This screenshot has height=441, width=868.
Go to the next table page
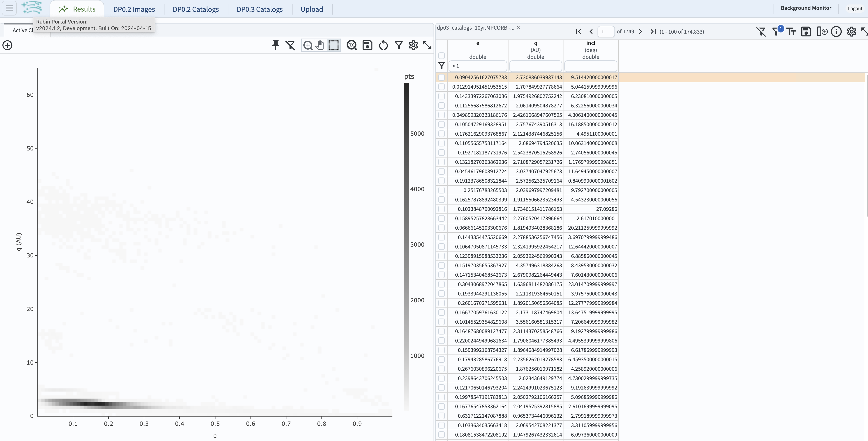pos(641,31)
